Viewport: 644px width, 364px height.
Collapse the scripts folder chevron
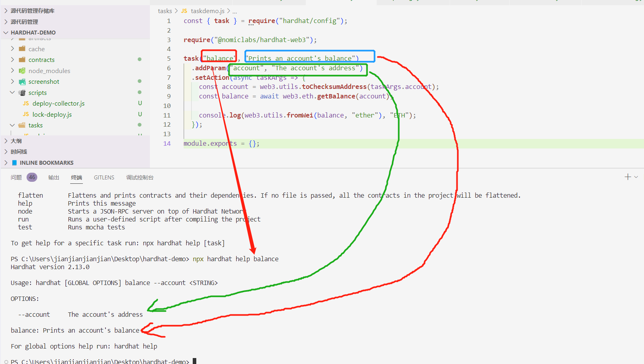(x=12, y=92)
